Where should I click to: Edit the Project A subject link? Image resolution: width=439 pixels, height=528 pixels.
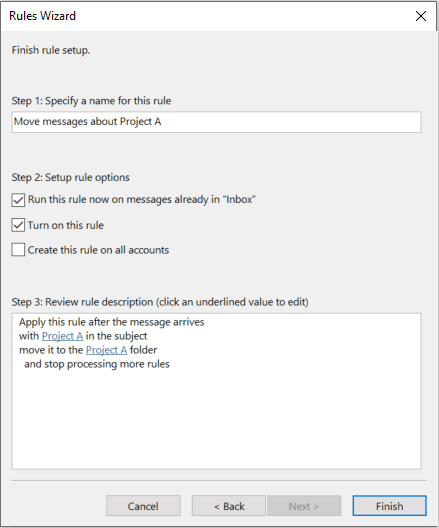tap(62, 336)
